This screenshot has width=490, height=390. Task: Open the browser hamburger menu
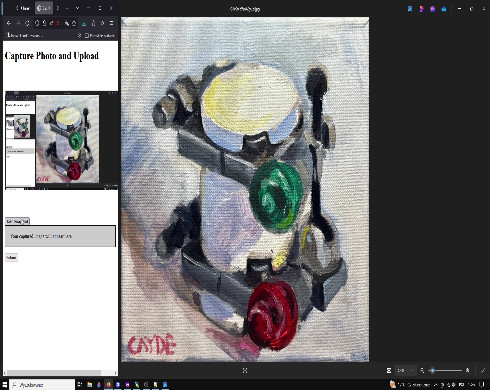112,23
